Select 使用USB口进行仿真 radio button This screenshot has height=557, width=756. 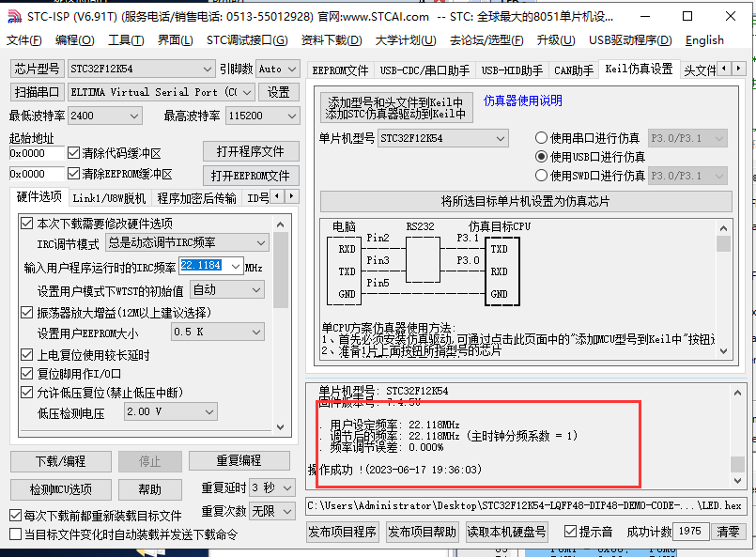pos(541,157)
